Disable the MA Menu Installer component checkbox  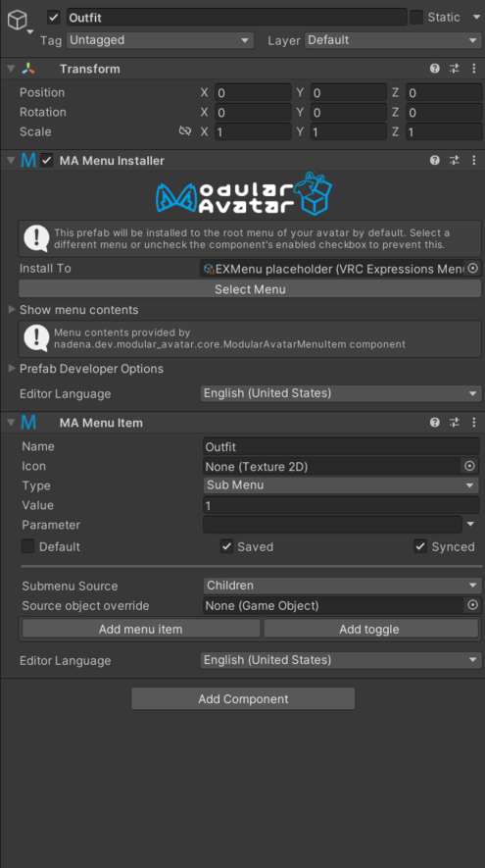[x=46, y=161]
